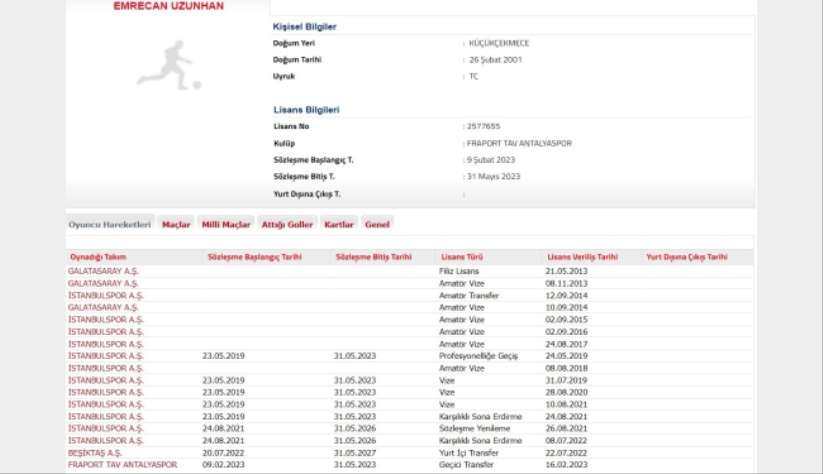Click the Oynadığı Takım column header
The height and width of the screenshot is (474, 823).
pyautogui.click(x=98, y=257)
